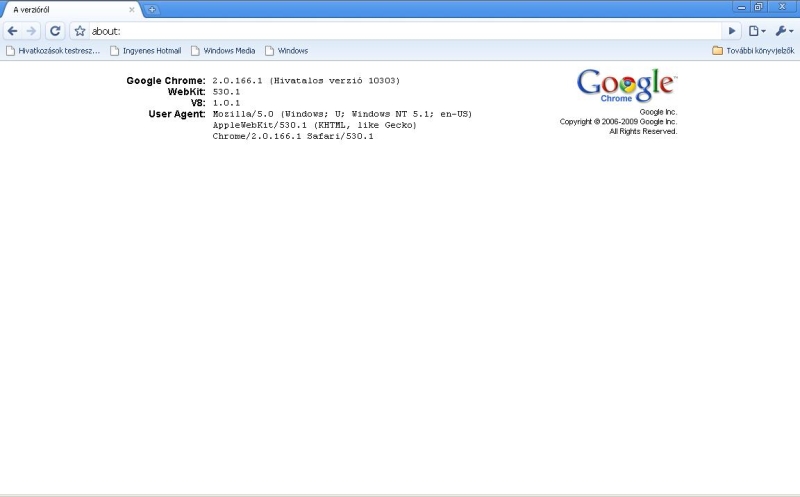Viewport: 800px width, 497px height.
Task: Click the 'All Rights Reserved.' text
Action: 643,131
